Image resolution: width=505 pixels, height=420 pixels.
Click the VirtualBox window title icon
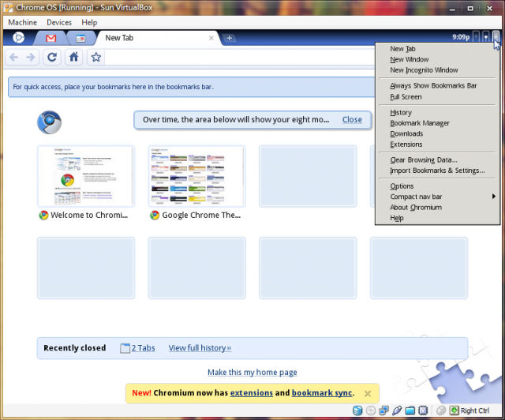(9, 7)
